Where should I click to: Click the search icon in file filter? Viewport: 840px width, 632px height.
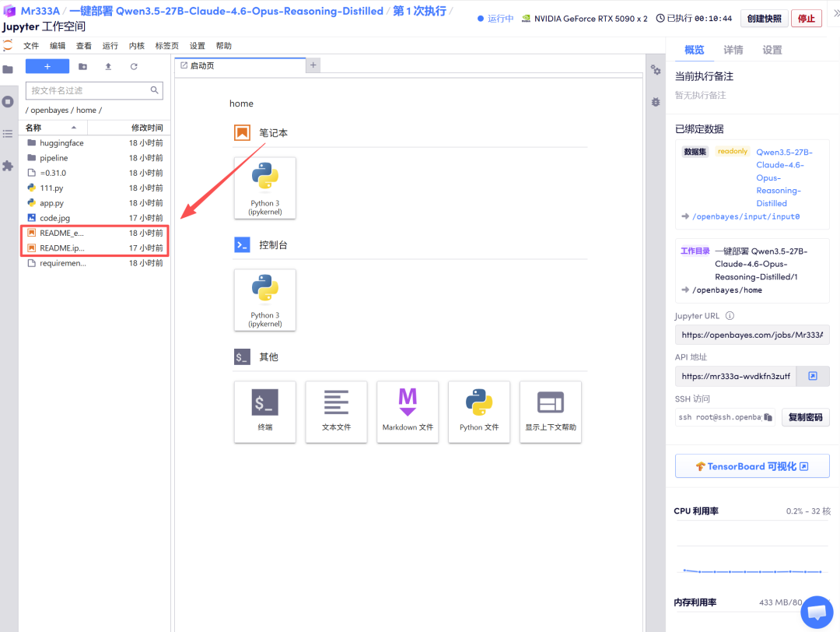point(154,90)
